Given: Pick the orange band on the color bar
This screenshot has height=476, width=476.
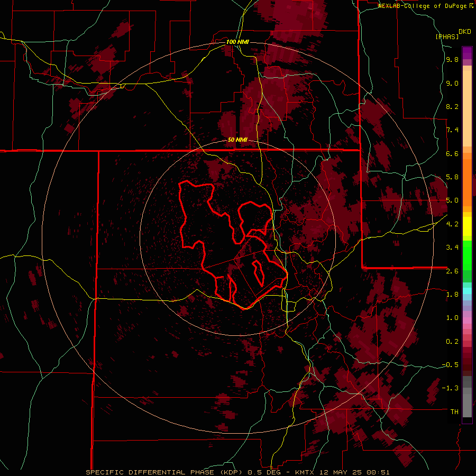Looking at the screenshot, I should [x=467, y=182].
